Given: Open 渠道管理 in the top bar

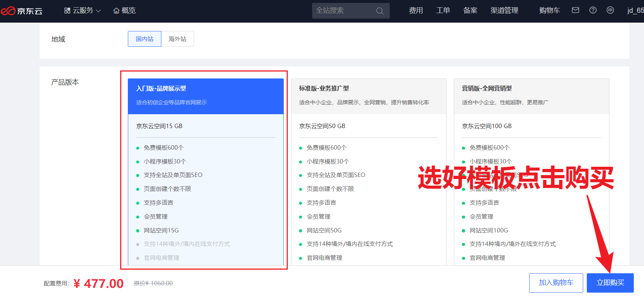Looking at the screenshot, I should [504, 11].
